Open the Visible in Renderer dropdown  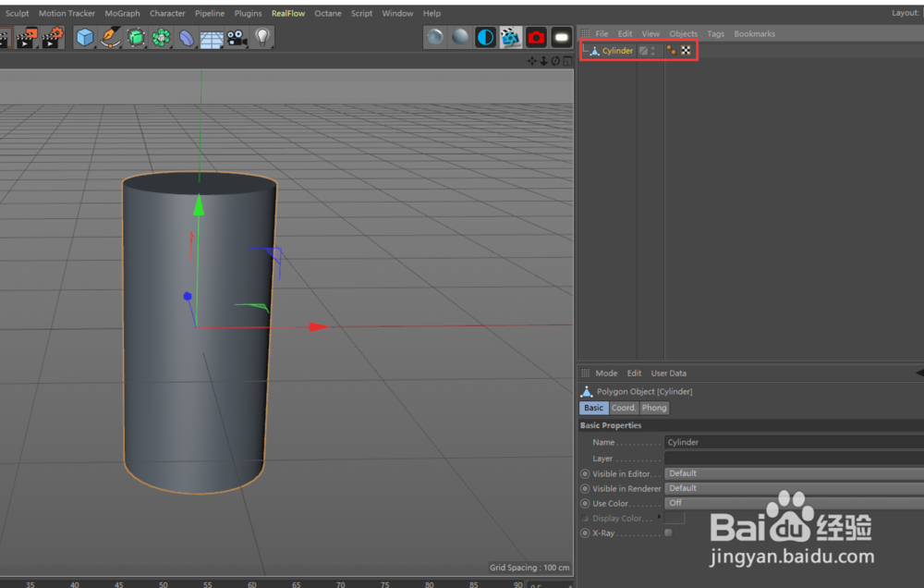[x=794, y=488]
